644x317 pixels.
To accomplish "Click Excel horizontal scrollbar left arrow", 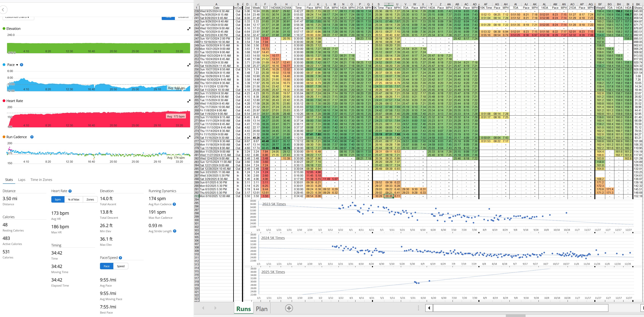I will 429,308.
